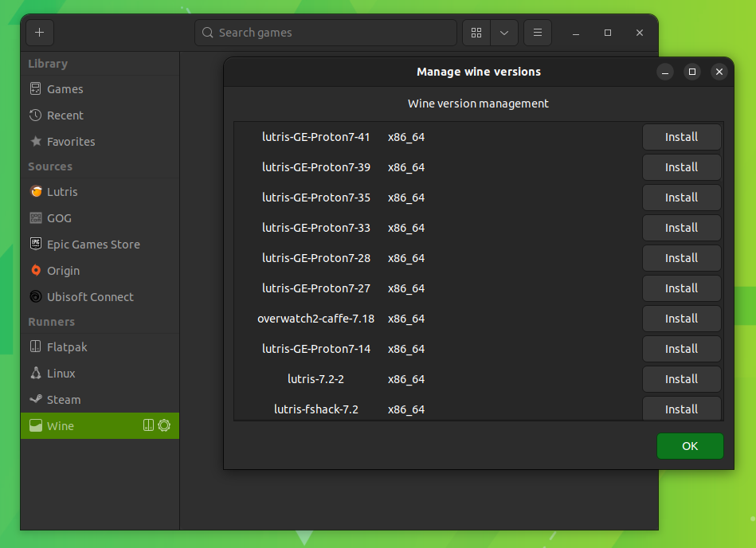
Task: Install lutris-GE-Proton7-27
Action: pos(681,288)
